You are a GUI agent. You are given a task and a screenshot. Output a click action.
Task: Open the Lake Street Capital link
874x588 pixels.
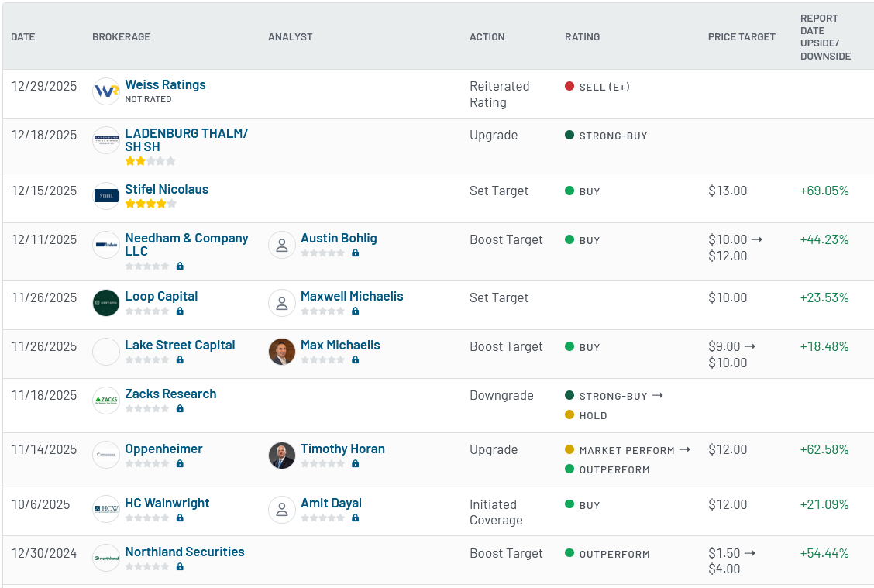tap(180, 345)
